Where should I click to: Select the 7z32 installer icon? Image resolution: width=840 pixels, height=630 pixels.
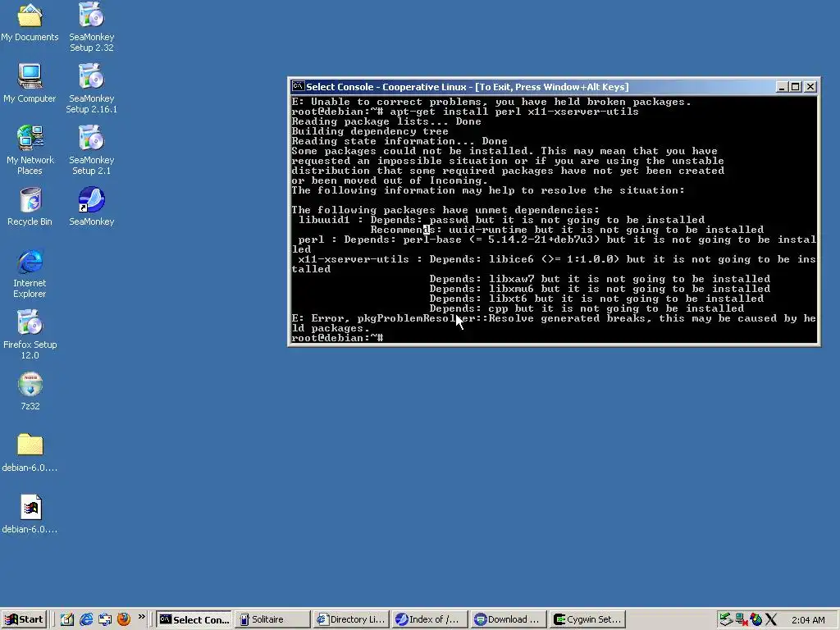[30, 391]
